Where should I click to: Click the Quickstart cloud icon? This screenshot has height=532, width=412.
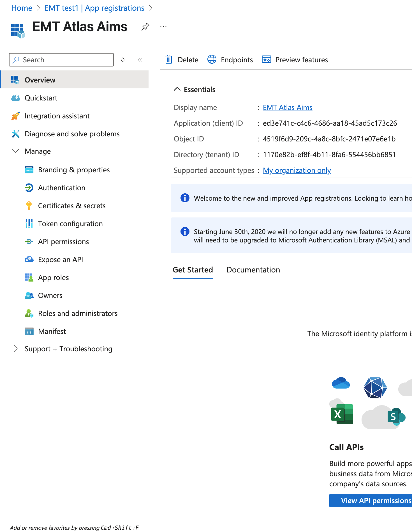[x=16, y=98]
